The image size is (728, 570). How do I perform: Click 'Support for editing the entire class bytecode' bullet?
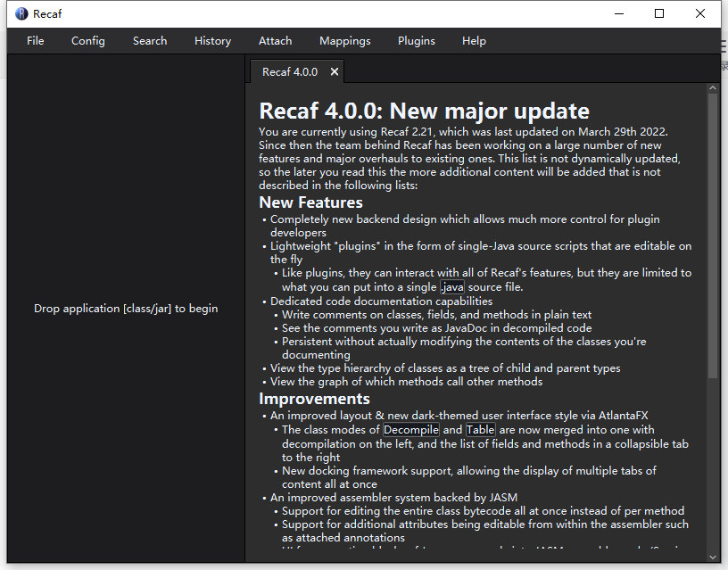(x=483, y=511)
